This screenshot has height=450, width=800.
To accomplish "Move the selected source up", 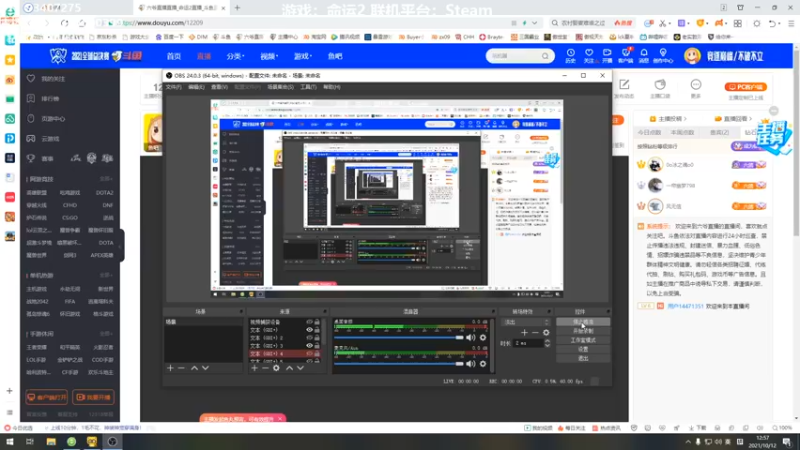I will point(289,368).
